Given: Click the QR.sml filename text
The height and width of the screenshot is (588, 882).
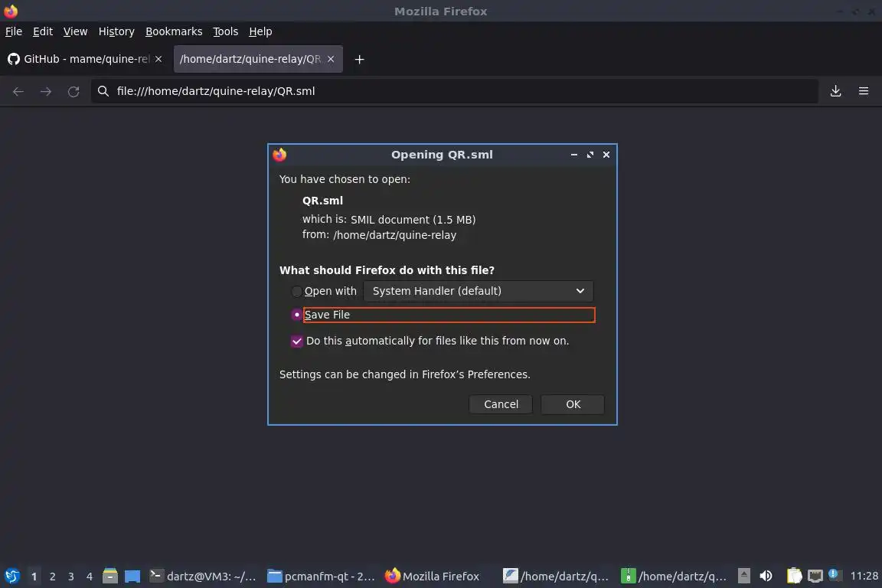Looking at the screenshot, I should 322,201.
